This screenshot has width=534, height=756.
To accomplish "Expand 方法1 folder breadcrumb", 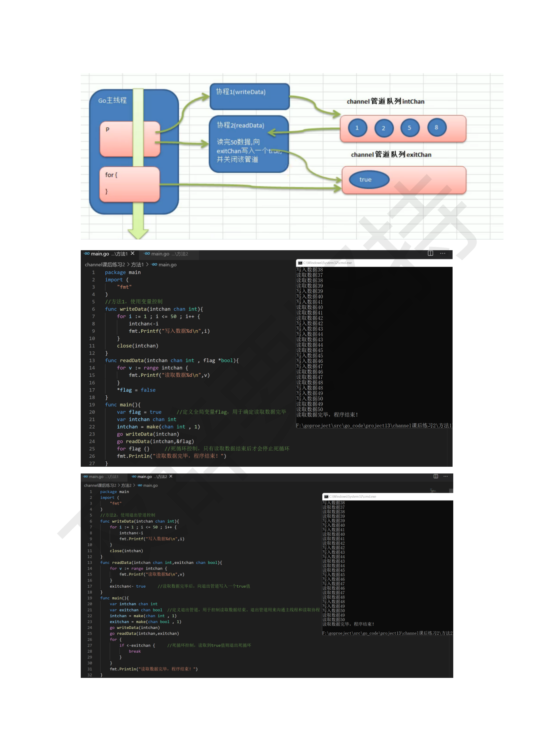I will (137, 265).
